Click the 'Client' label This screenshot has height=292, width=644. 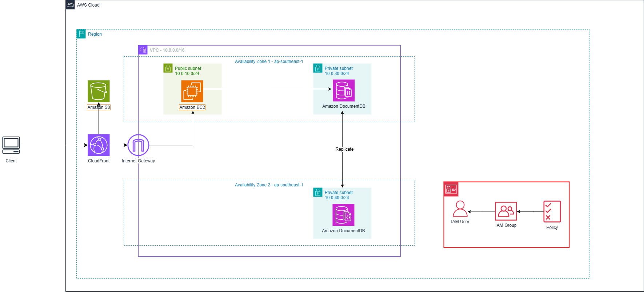[x=11, y=161]
